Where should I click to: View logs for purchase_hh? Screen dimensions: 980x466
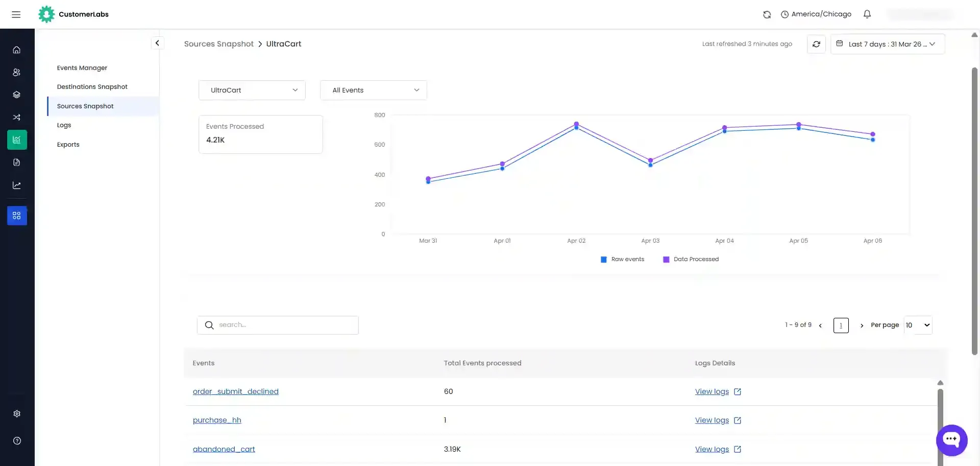[x=712, y=420]
